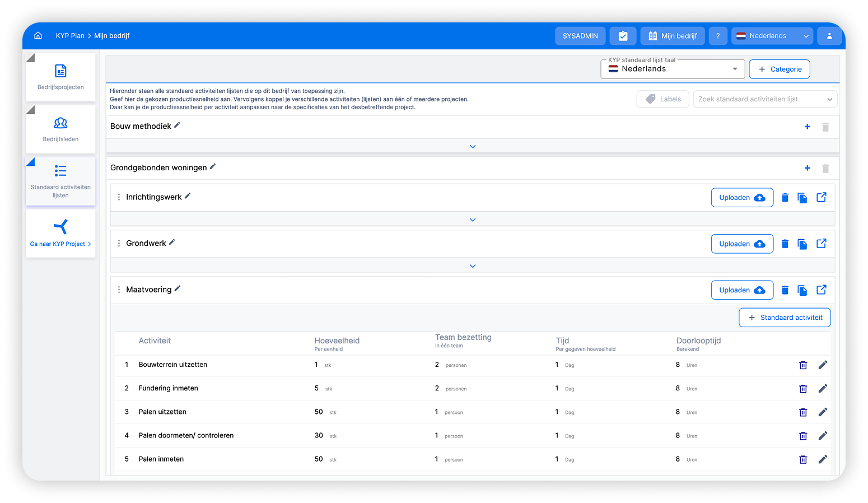Viewport: 868px width, 503px height.
Task: Rename the Grondgebonden woningen category
Action: pos(213,167)
